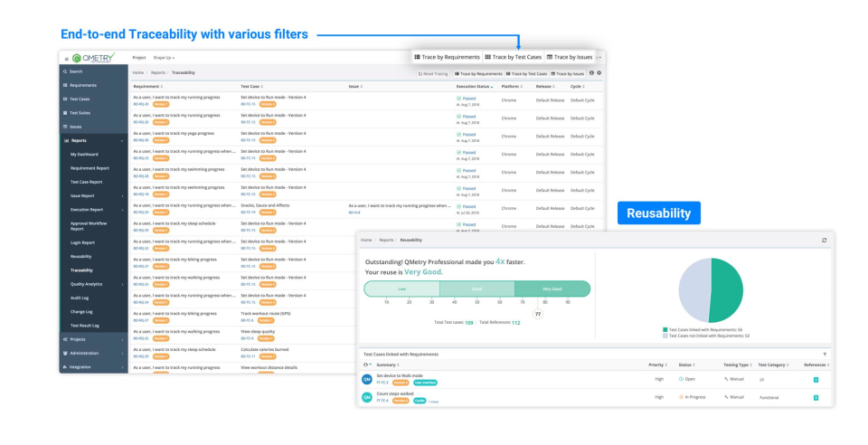Refresh the Reusability report
Image resolution: width=868 pixels, height=445 pixels.
pyautogui.click(x=825, y=241)
